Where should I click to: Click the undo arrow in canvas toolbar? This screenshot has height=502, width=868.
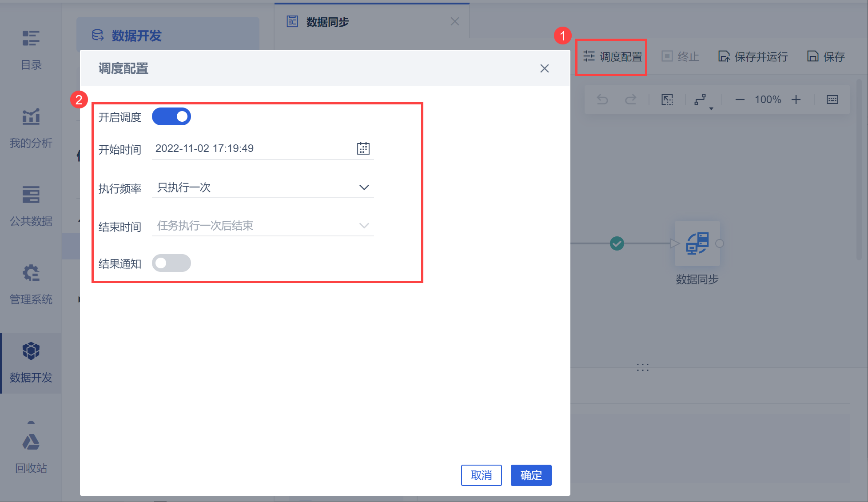tap(602, 100)
